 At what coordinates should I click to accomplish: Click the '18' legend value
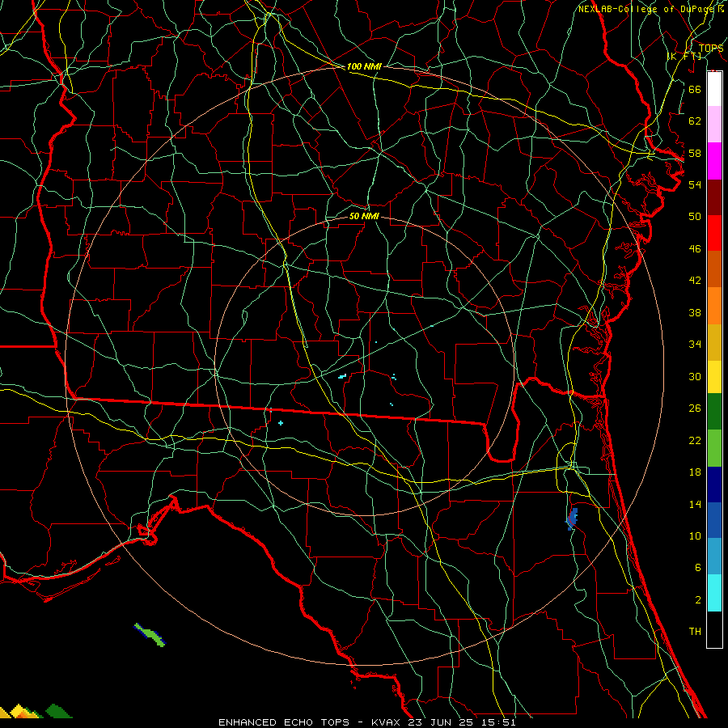pyautogui.click(x=695, y=472)
